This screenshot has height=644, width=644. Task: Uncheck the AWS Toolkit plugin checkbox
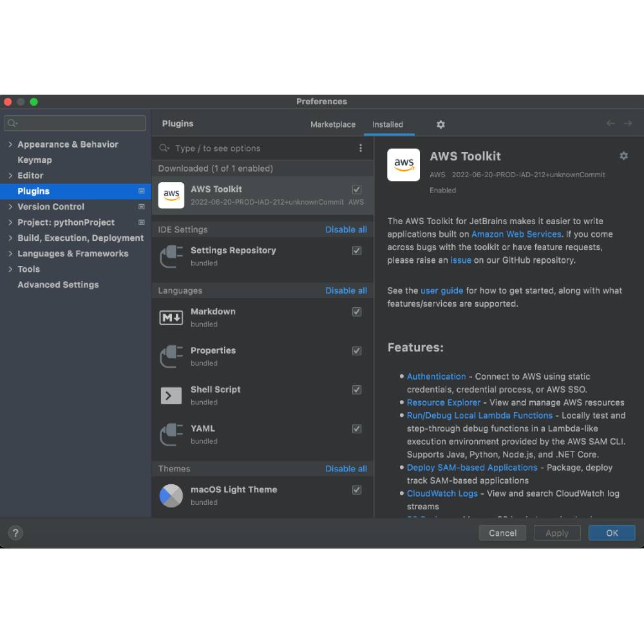pos(357,189)
